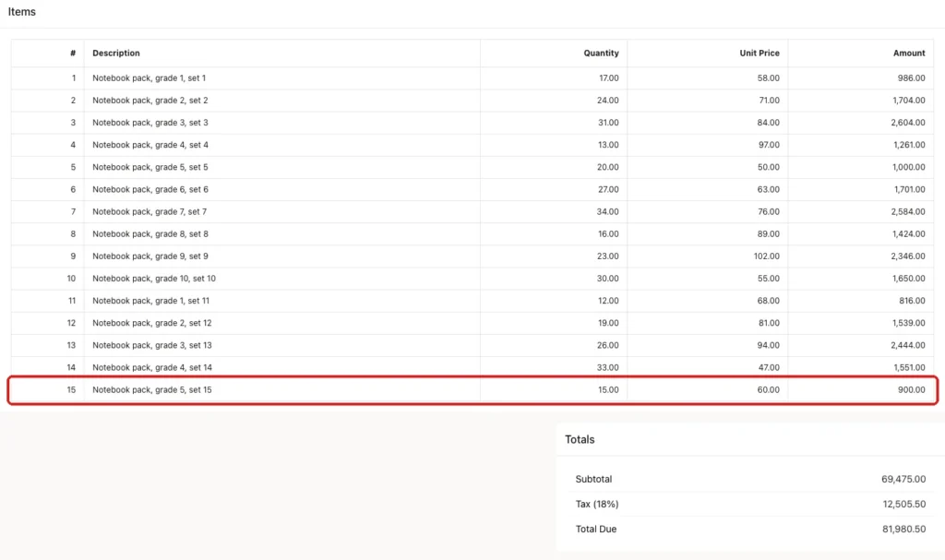Image resolution: width=945 pixels, height=560 pixels.
Task: Click the Total Due label
Action: (x=596, y=530)
